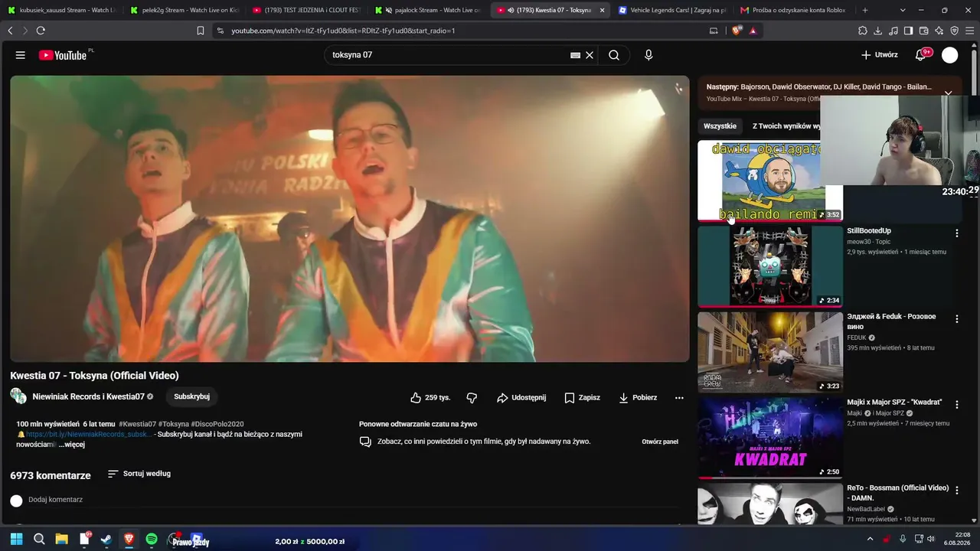980x551 pixels.
Task: Open the Brave playlist music note icon
Action: [x=893, y=31]
